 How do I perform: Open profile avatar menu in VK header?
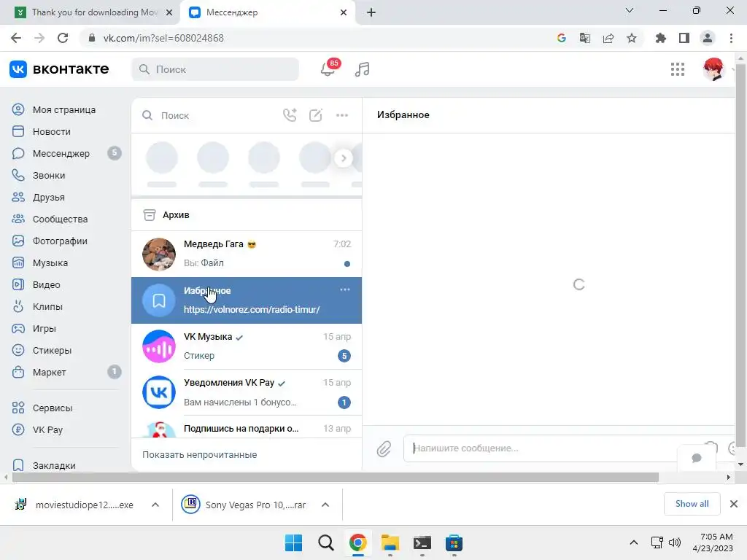click(713, 69)
